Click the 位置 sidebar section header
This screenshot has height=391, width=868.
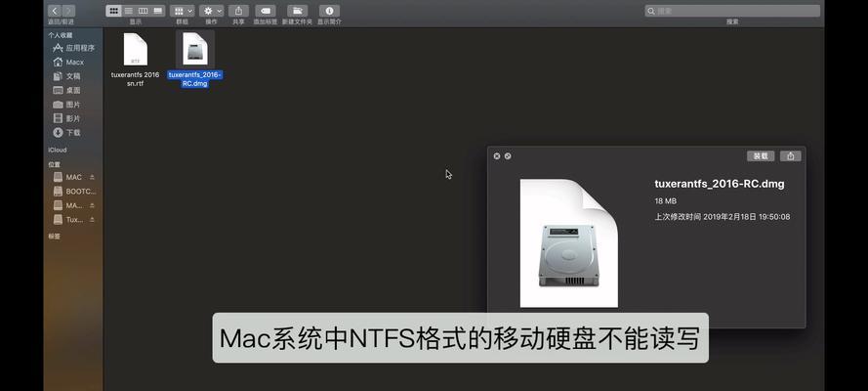(55, 164)
